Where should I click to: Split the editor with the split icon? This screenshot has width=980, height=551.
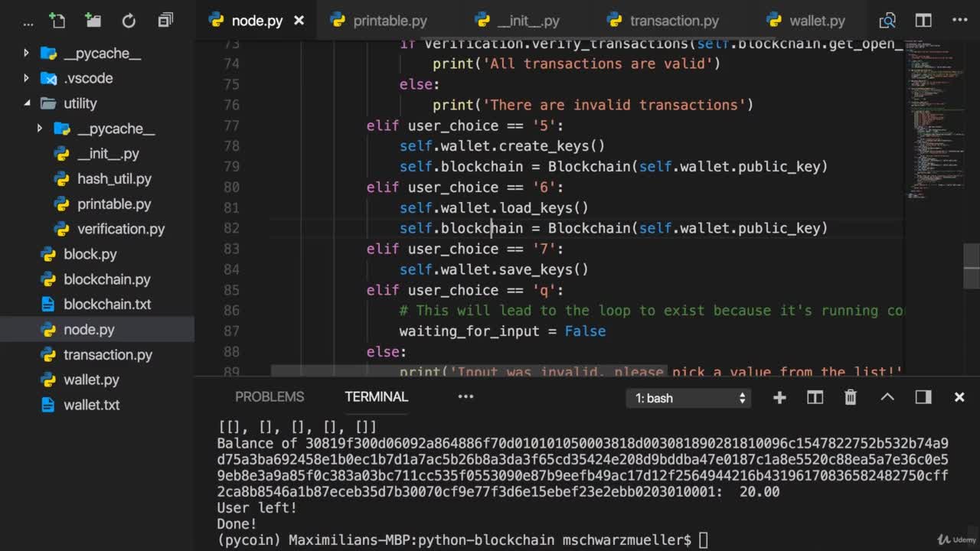coord(923,21)
